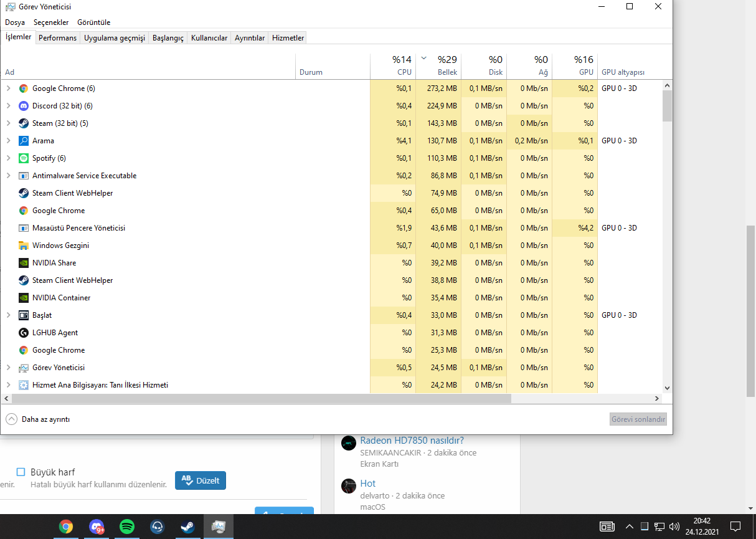Switch to the Kullanıcılar tab
Viewport: 756px width, 539px height.
(x=209, y=38)
